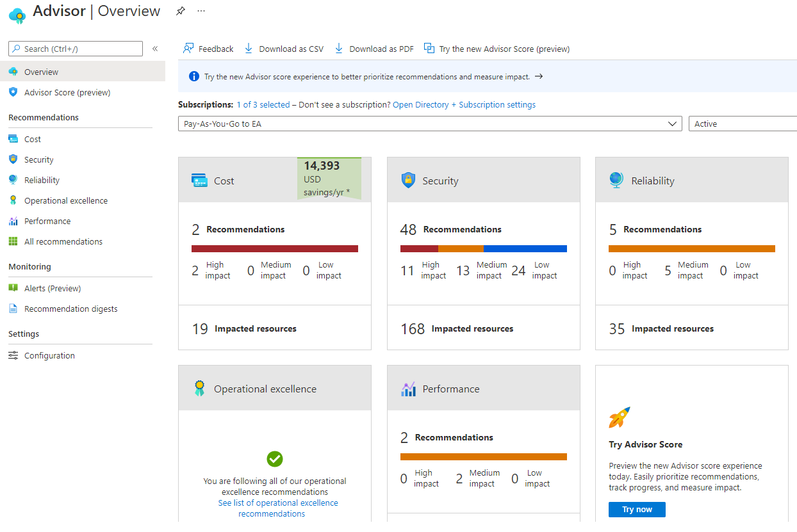Click Try the new Advisor Score (preview)

click(497, 49)
